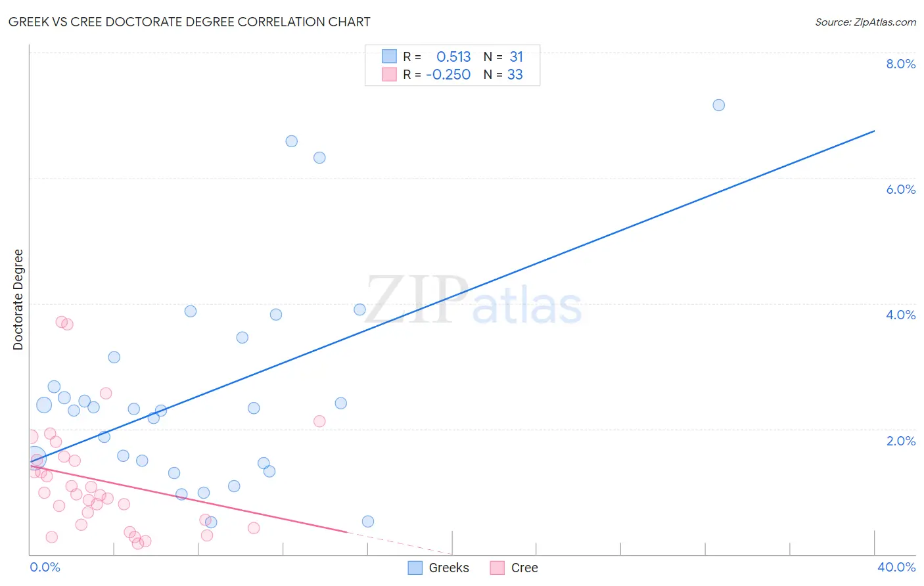Open the Source: ZipAtlas.com link
The height and width of the screenshot is (586, 924).
[866, 22]
